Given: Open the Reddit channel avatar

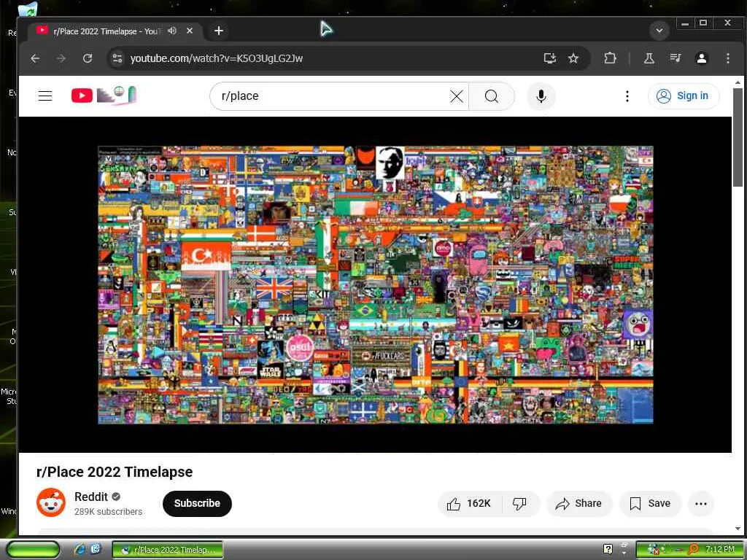Looking at the screenshot, I should pyautogui.click(x=51, y=502).
